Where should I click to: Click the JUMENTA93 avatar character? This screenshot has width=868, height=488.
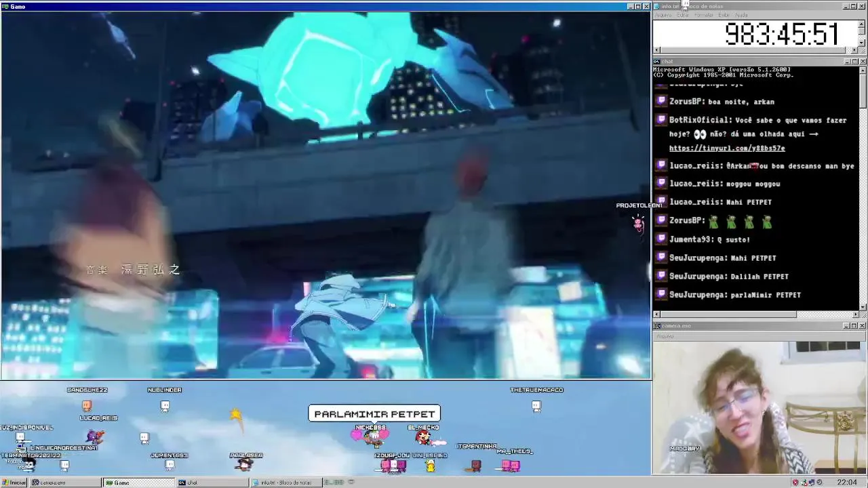(170, 464)
